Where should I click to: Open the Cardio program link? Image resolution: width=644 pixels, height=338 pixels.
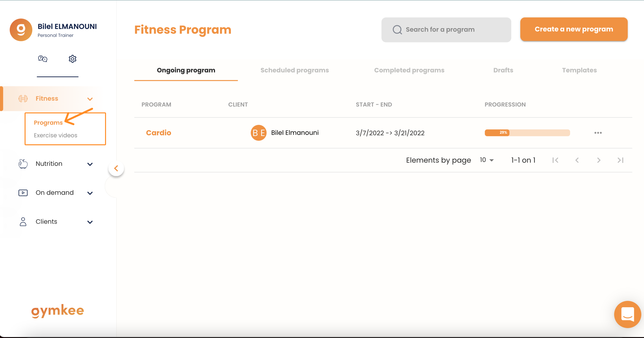pos(158,133)
